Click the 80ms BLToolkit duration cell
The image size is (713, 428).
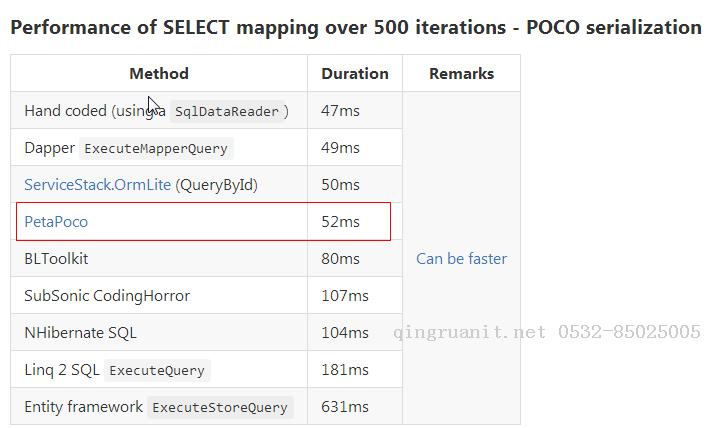pyautogui.click(x=340, y=259)
